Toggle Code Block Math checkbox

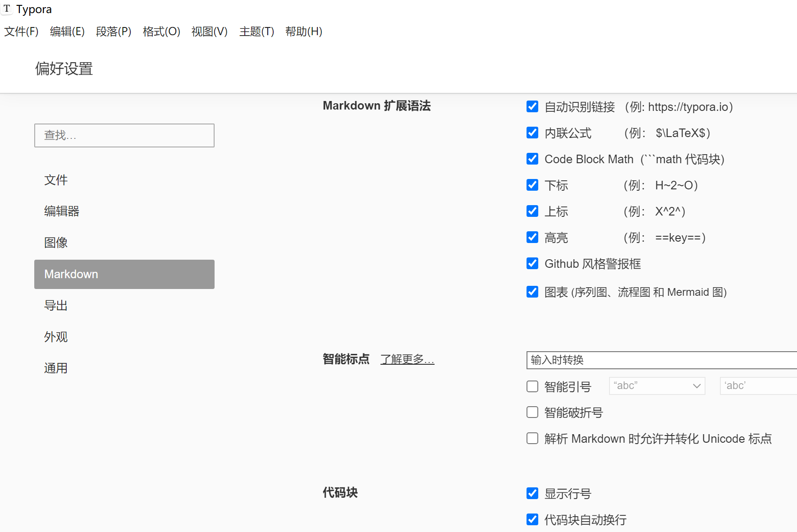pyautogui.click(x=532, y=159)
